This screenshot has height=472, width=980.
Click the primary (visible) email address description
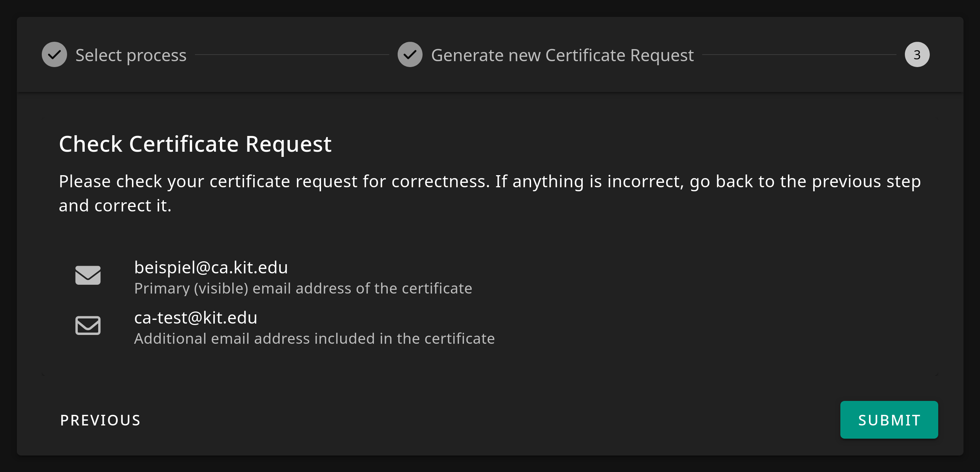click(303, 289)
